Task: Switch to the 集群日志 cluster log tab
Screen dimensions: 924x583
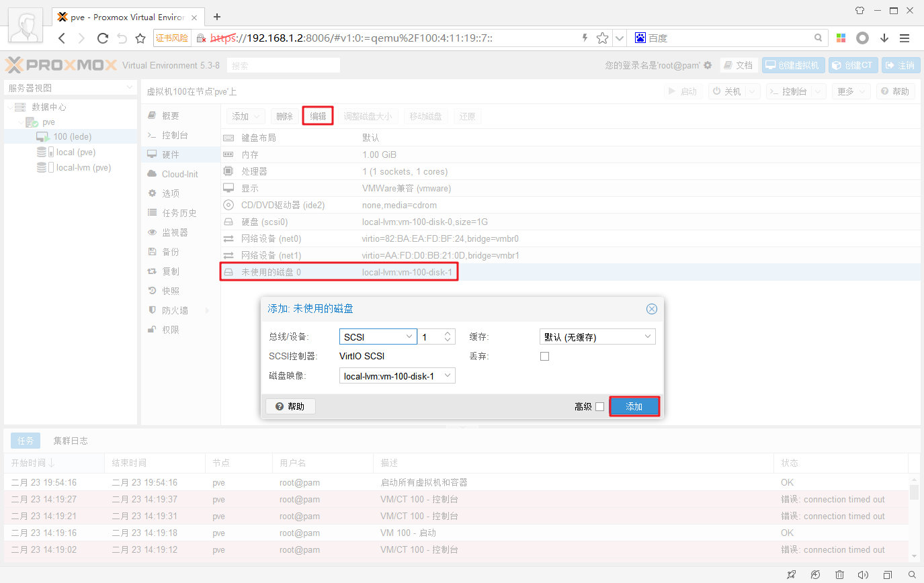Action: 71,441
